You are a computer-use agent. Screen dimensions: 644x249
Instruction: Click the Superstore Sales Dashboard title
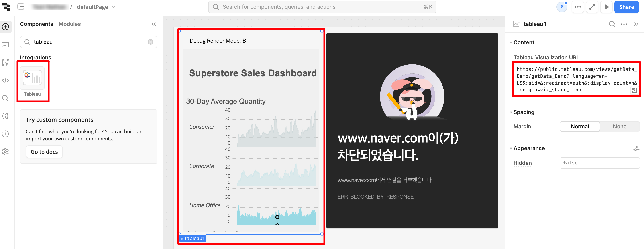(x=253, y=73)
